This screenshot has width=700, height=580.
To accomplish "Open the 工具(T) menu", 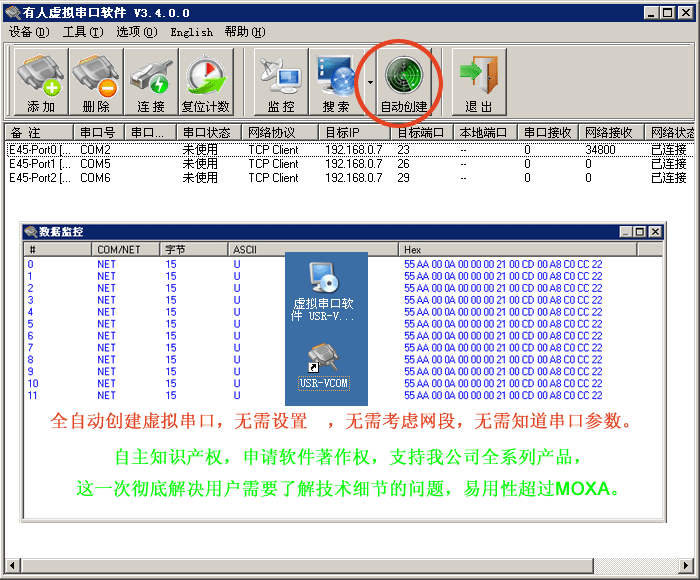I will (82, 31).
